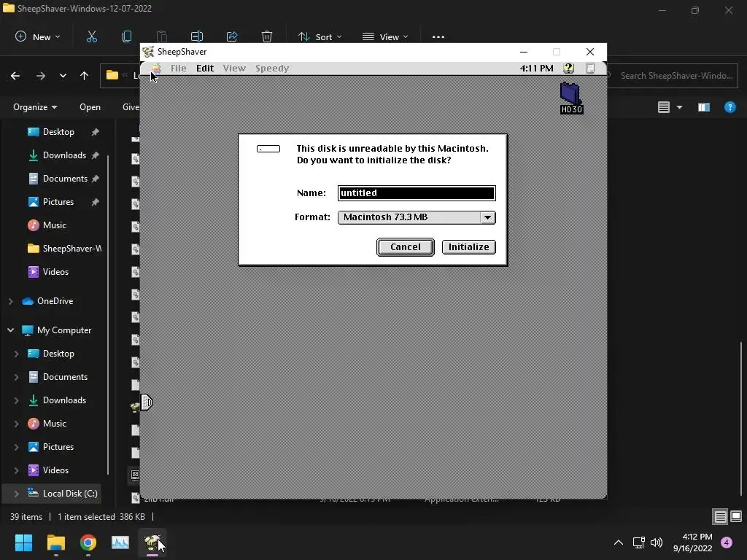Expand Music under My Computer

[17, 424]
